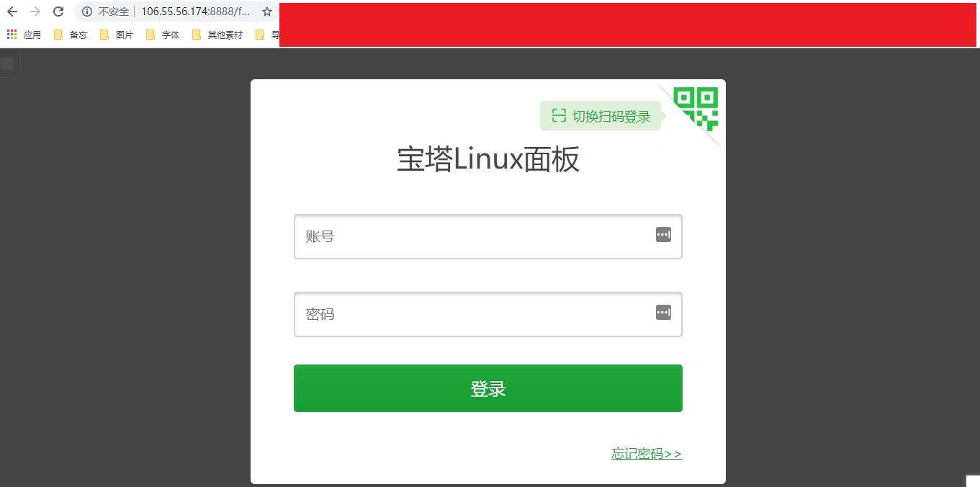Bookmark this page with the star
Image resolution: width=980 pixels, height=487 pixels.
266,12
